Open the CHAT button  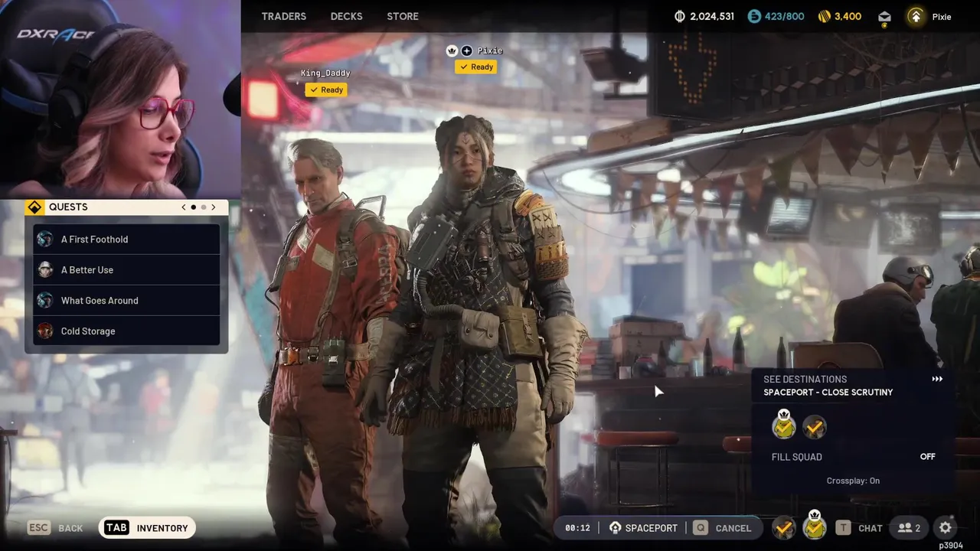click(x=871, y=528)
